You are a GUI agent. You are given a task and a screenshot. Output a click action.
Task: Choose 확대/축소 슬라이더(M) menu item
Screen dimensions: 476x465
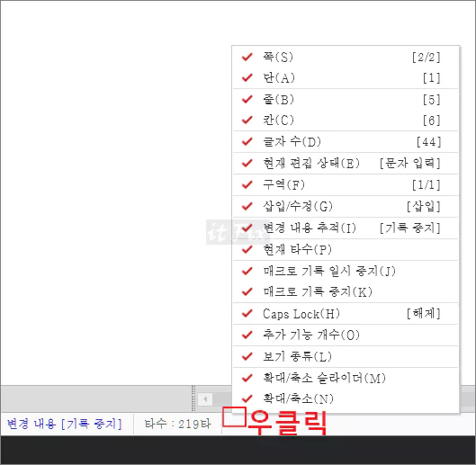[346, 378]
